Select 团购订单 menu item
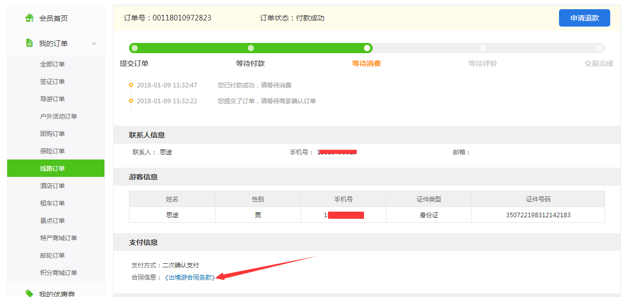 (53, 134)
